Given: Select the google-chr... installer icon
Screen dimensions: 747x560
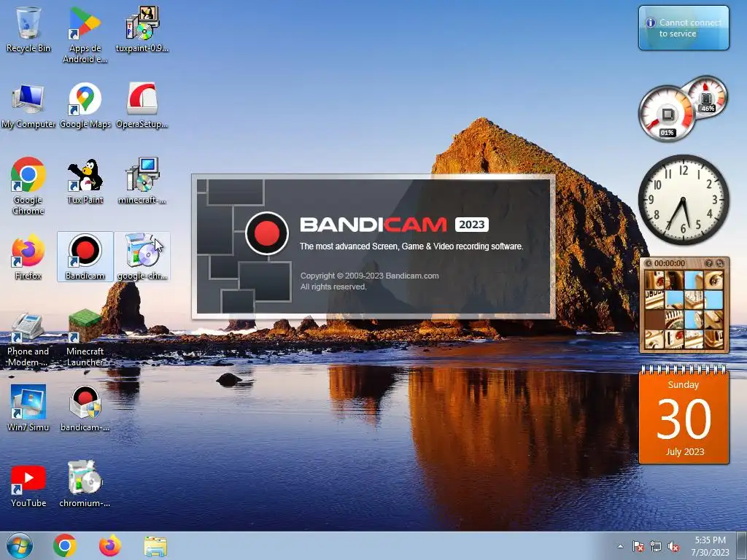Looking at the screenshot, I should [142, 256].
